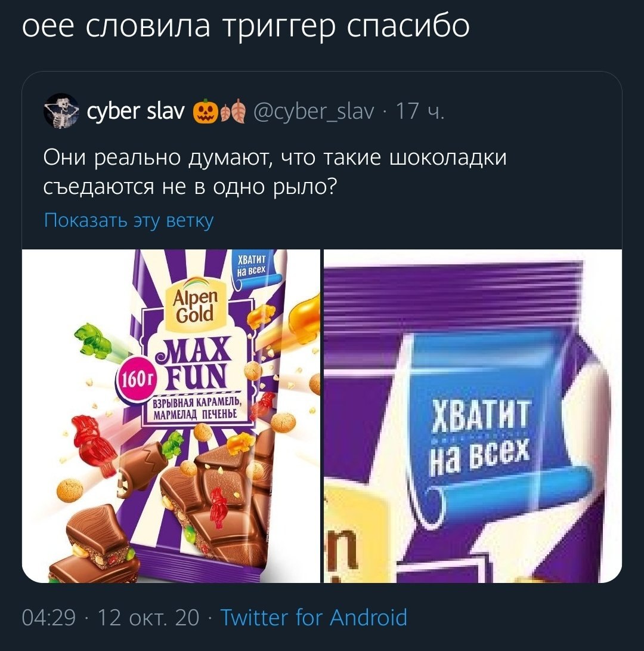644x651 pixels.
Task: Open the cyber slav display name
Action: 136,111
